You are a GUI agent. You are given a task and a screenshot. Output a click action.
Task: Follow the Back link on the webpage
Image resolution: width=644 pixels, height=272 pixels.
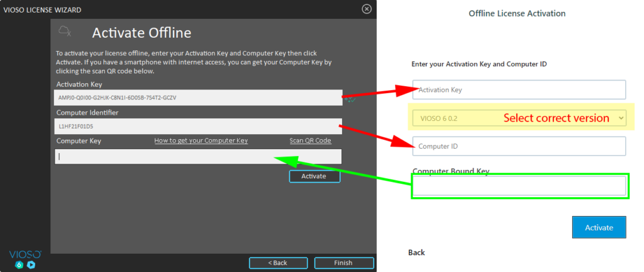(x=416, y=252)
